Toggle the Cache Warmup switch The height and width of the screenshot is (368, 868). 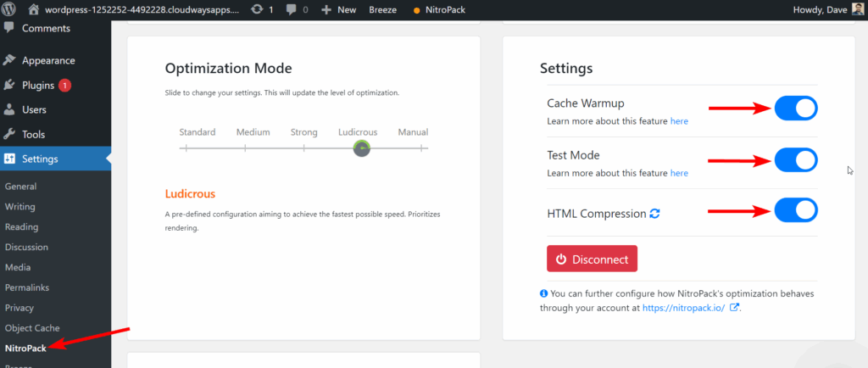(795, 108)
